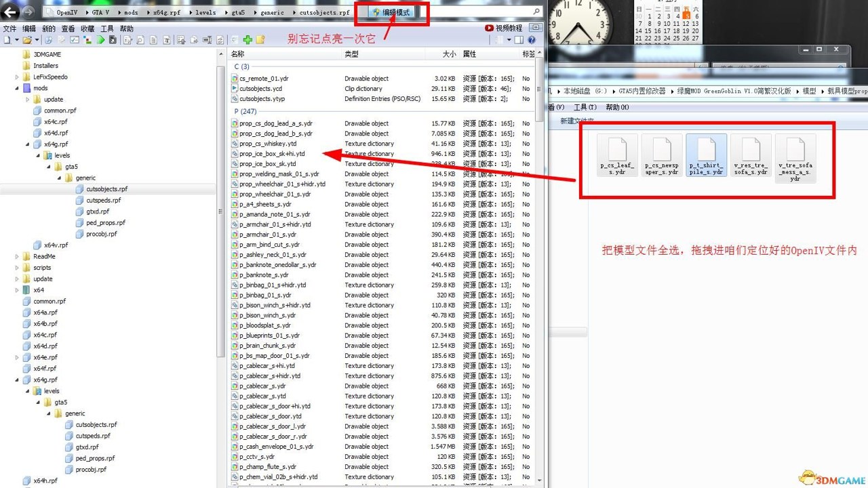Click the green plus add-file icon
The image size is (868, 488).
(248, 40)
